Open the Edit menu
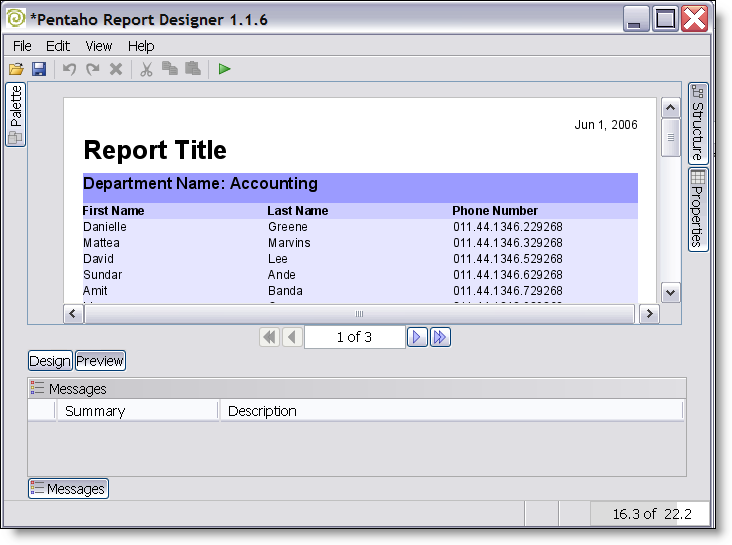Screen dimensions: 732x545 [57, 46]
